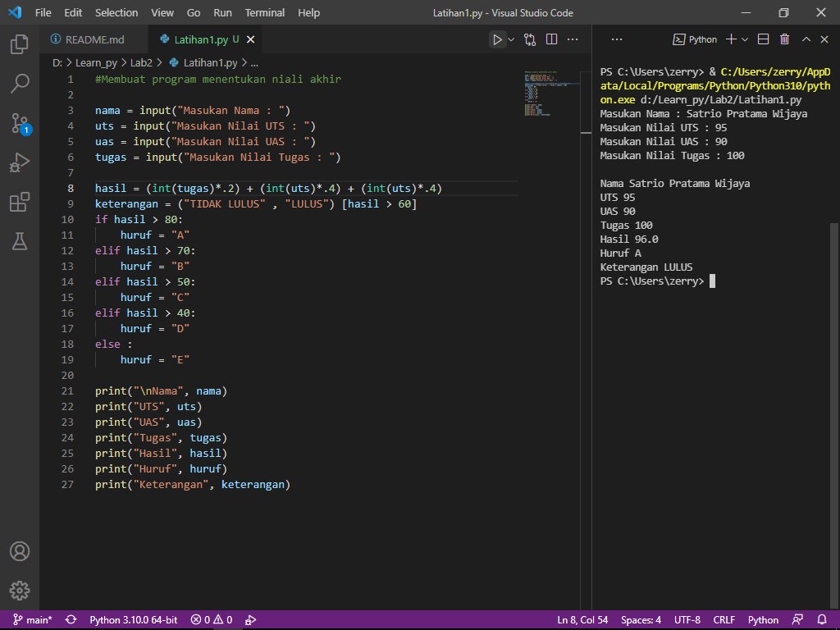Open the Help menu
This screenshot has width=840, height=630.
[x=308, y=13]
